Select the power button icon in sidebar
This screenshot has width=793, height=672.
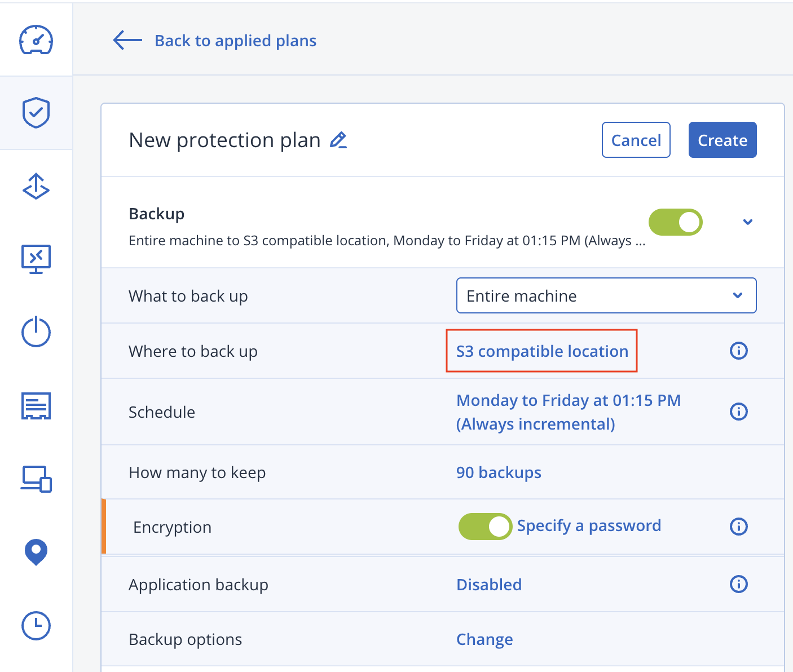[x=36, y=332]
